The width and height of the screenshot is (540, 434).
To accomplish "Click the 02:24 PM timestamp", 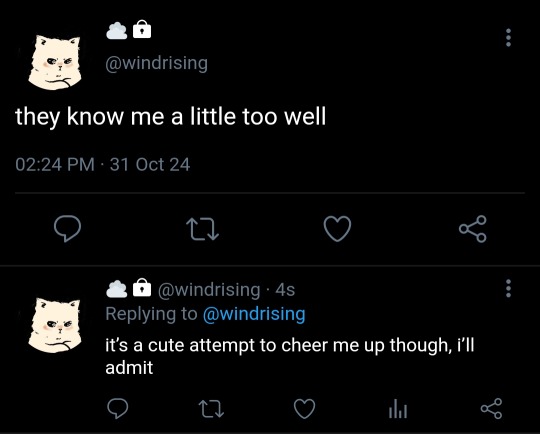I will [x=55, y=164].
